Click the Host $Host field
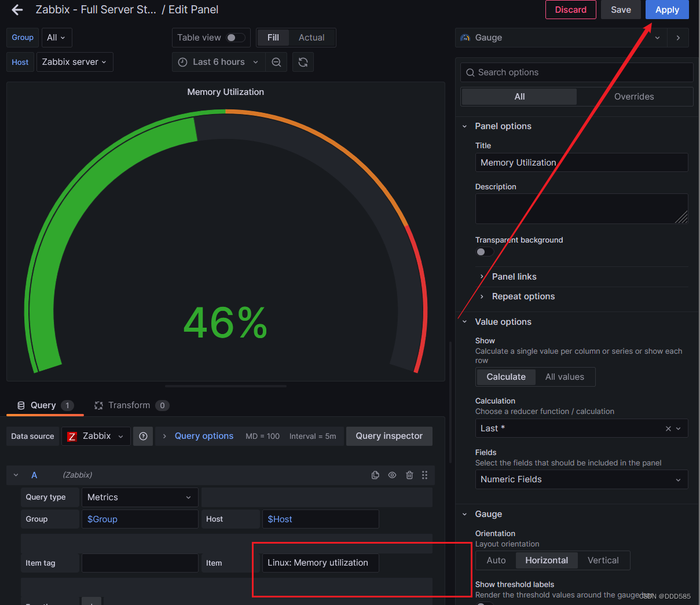 coord(321,519)
